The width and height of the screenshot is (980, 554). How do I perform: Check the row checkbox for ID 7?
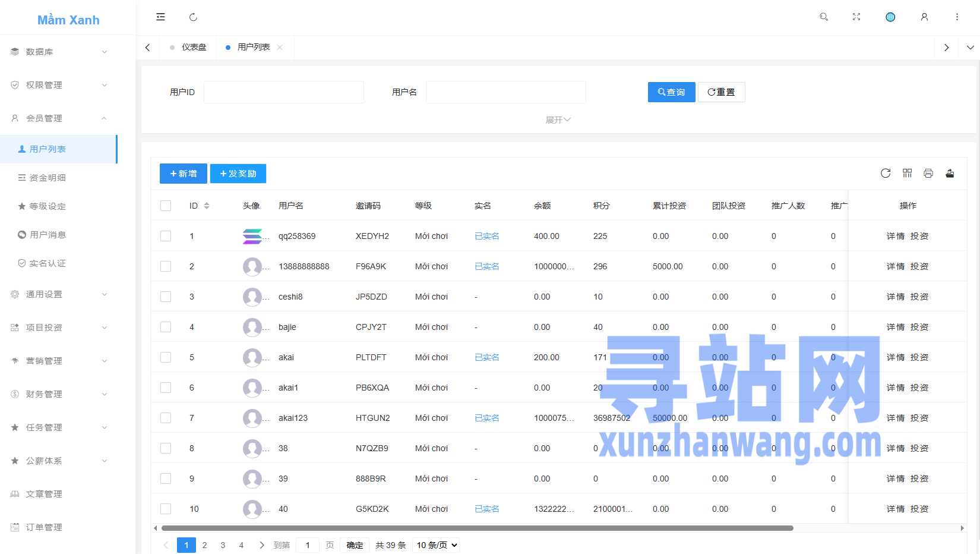(166, 418)
